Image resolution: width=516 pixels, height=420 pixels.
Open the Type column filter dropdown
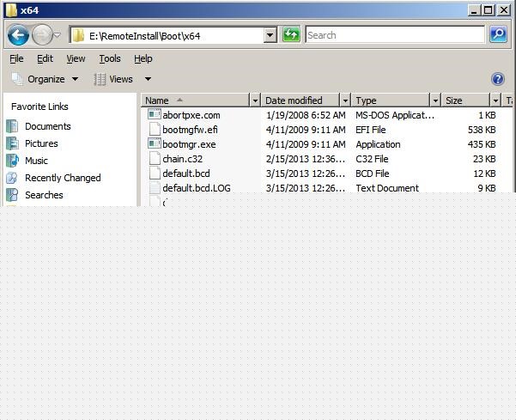[435, 100]
